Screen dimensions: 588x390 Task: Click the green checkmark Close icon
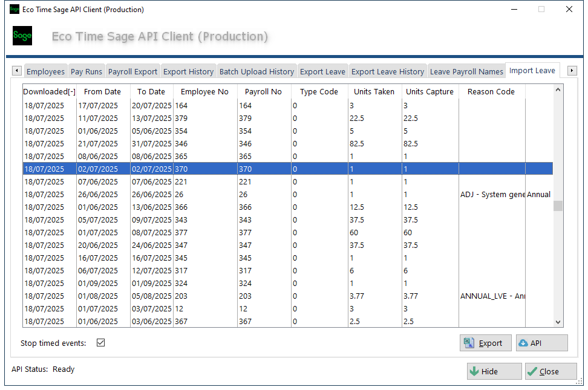coord(532,371)
